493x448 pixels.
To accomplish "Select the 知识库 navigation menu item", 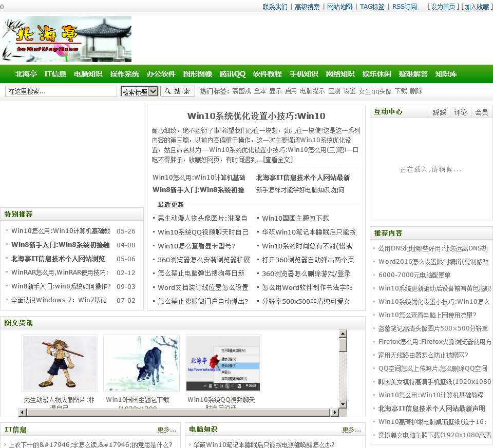I will 446,74.
